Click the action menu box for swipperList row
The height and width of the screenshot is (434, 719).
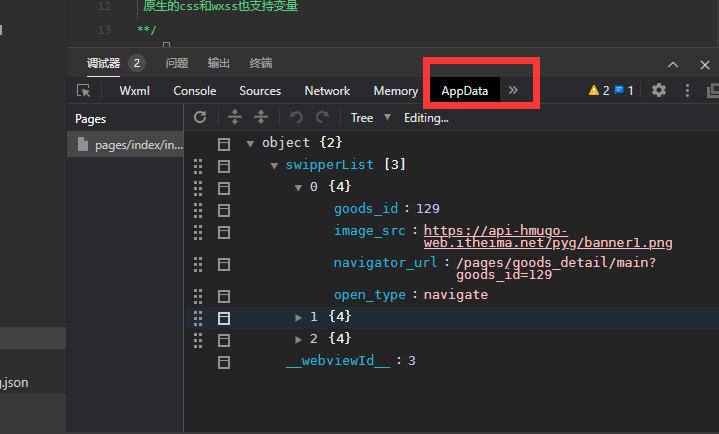pyautogui.click(x=224, y=166)
